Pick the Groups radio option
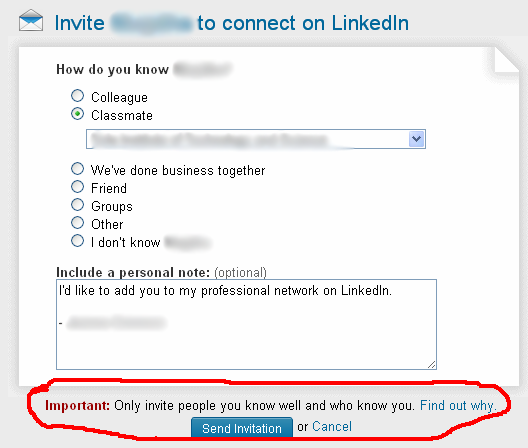The width and height of the screenshot is (528, 448). point(77,205)
